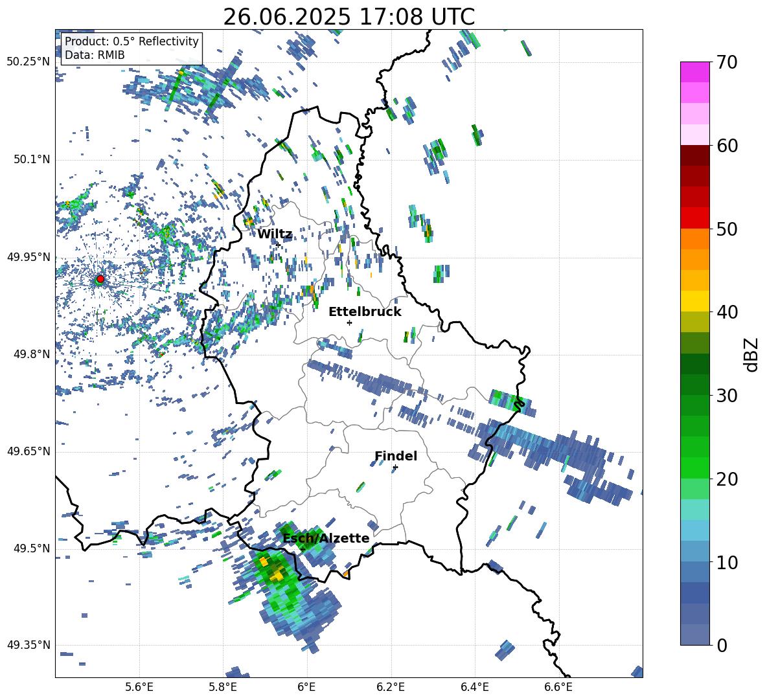Click the dark green swatch just above 30 dBZ
This screenshot has height=700, width=767.
pyautogui.click(x=695, y=385)
